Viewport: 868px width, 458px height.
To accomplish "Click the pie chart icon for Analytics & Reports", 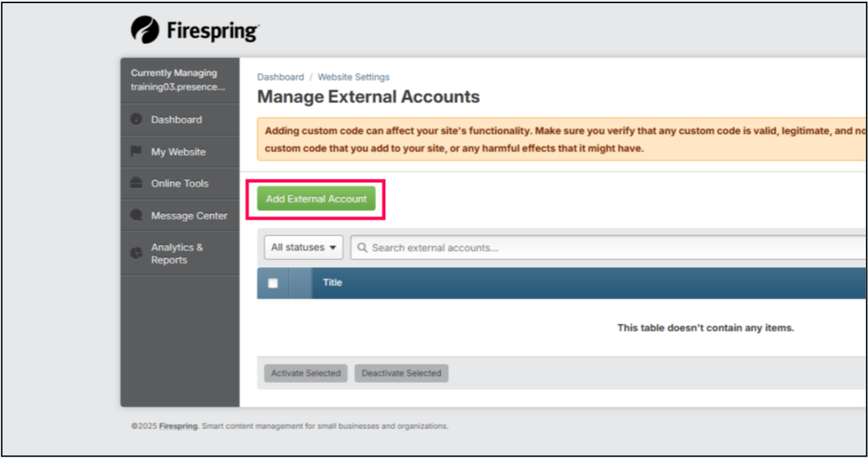I will tap(136, 253).
